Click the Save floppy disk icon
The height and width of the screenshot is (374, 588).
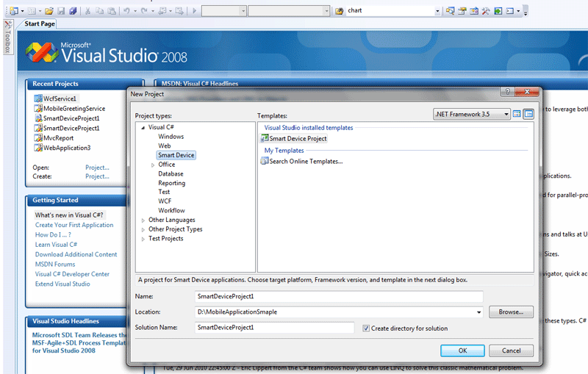[61, 11]
